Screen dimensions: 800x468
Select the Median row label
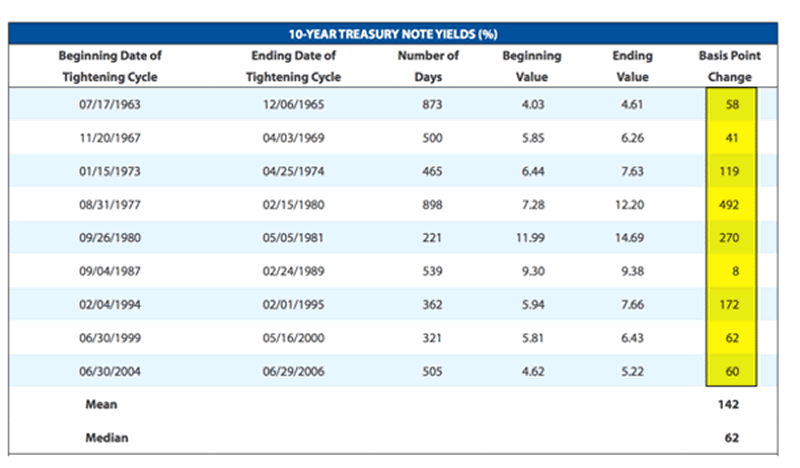[109, 437]
